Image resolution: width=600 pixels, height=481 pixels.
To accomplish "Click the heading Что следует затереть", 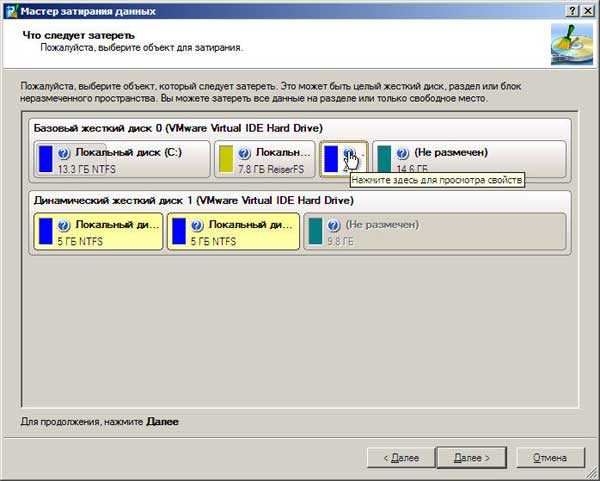I will (x=78, y=35).
